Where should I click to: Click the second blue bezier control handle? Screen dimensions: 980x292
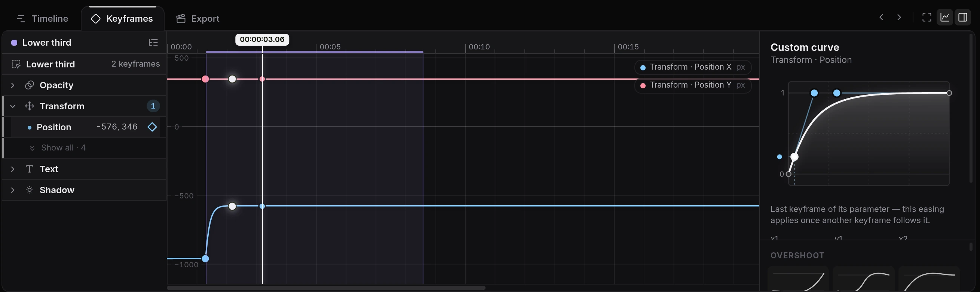(x=837, y=93)
